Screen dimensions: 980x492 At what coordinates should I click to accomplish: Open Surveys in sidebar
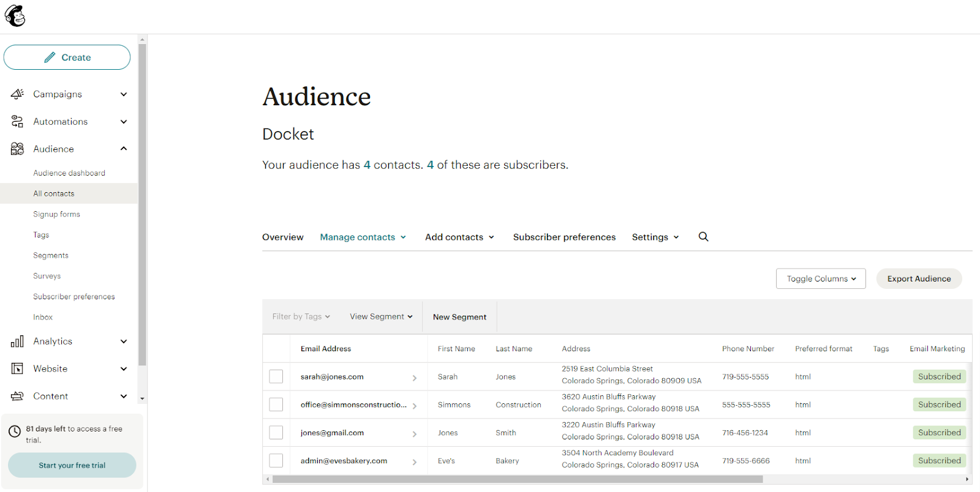tap(47, 276)
